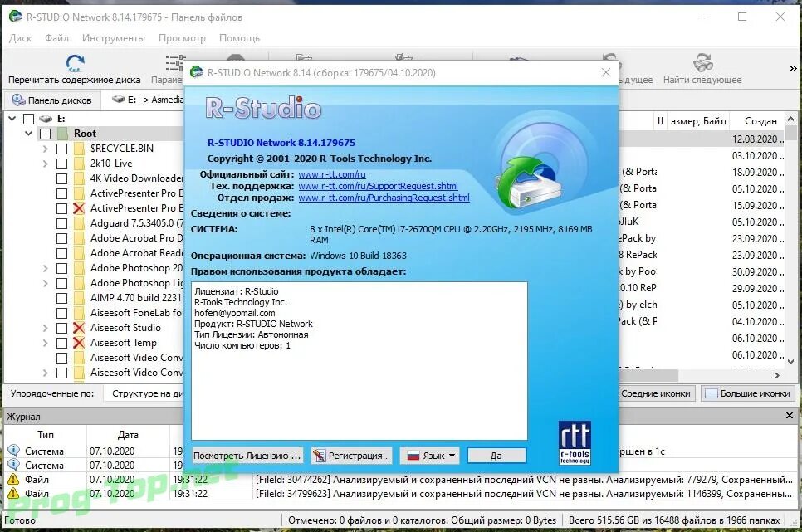This screenshot has width=802, height=532.
Task: Sort files by the Создан column header
Action: click(x=760, y=120)
